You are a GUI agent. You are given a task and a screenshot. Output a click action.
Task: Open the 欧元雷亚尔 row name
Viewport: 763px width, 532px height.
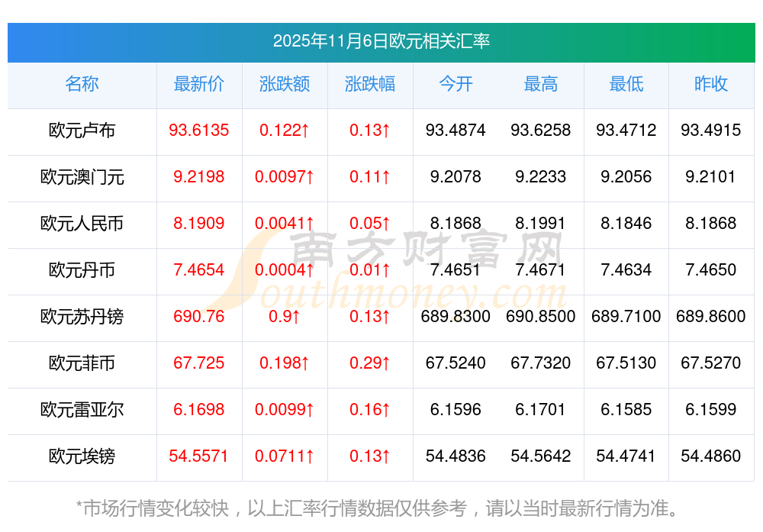[82, 410]
